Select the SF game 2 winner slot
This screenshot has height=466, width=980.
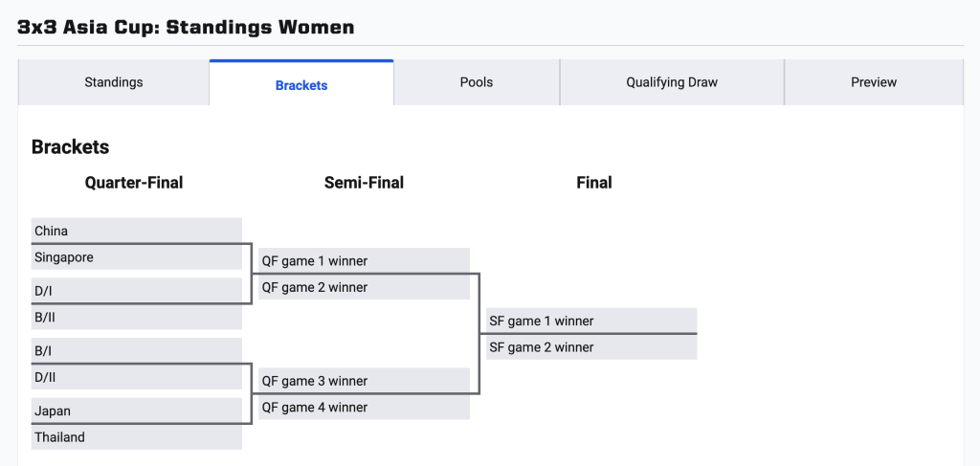[591, 347]
